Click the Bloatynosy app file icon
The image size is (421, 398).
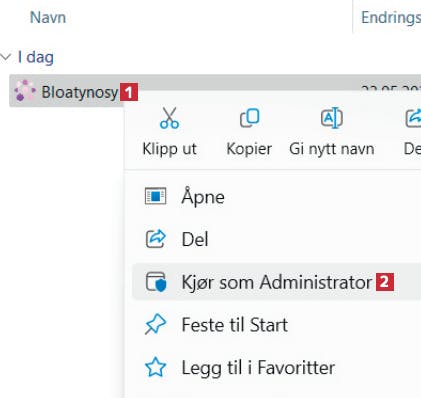click(x=25, y=91)
